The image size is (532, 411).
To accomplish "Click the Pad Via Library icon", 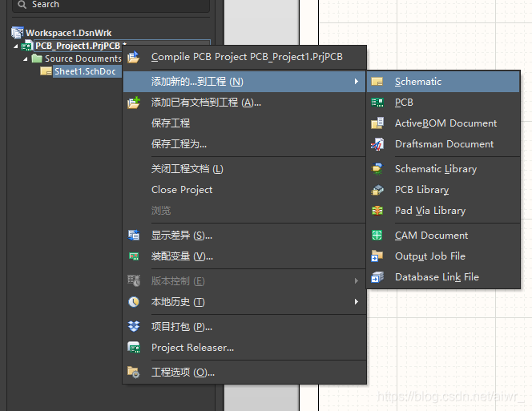I will click(377, 211).
